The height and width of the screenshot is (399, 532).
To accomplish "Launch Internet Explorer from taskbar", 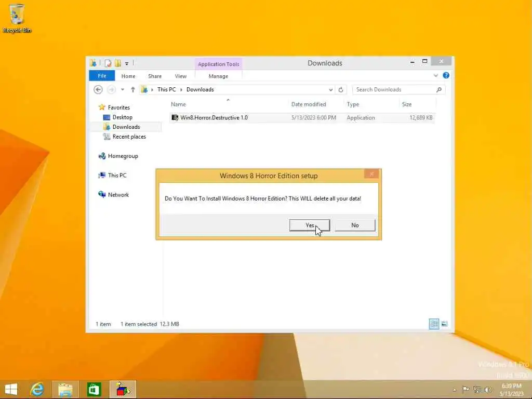I will click(37, 389).
